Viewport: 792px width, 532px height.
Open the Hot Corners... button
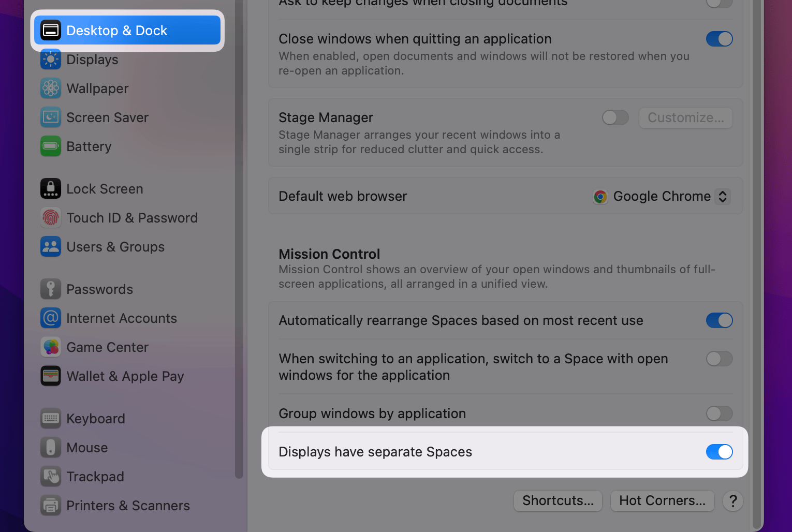663,500
